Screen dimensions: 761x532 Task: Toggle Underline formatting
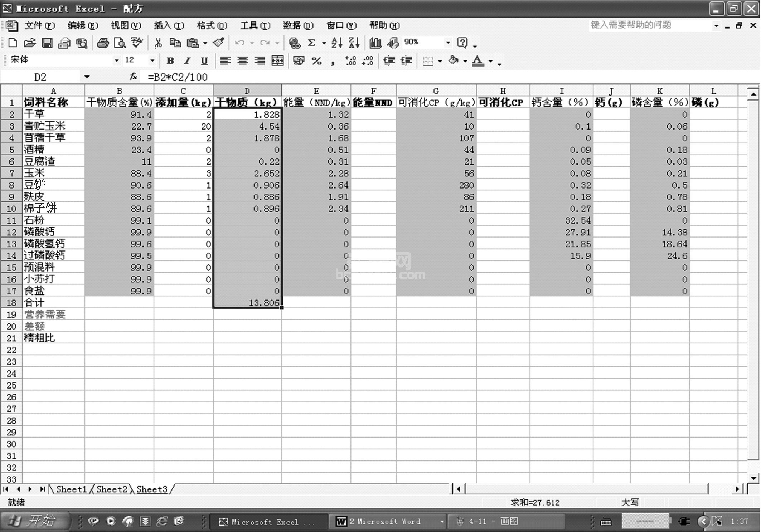pyautogui.click(x=204, y=61)
